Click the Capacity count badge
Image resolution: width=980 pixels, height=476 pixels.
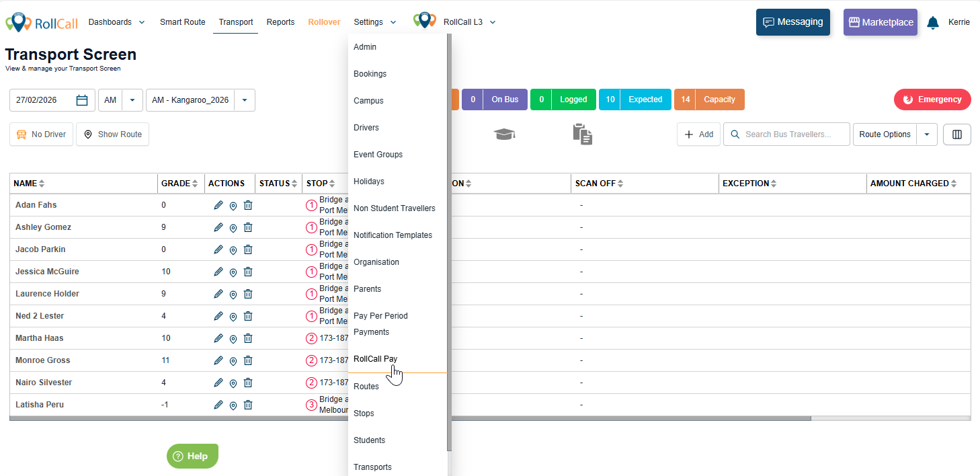click(709, 100)
